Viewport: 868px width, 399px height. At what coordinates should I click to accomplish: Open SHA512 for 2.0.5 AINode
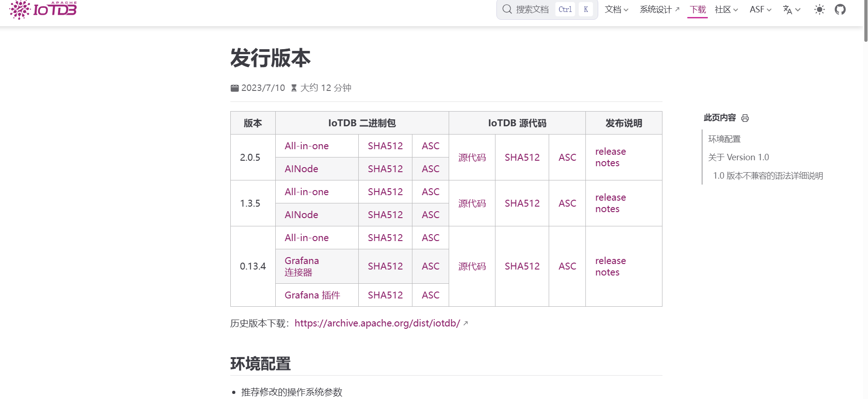pos(385,169)
